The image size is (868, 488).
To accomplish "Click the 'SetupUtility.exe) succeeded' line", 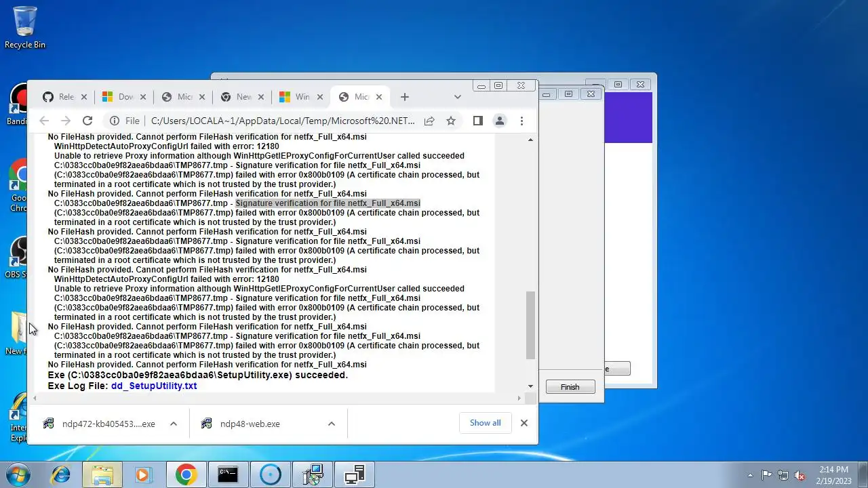I will [197, 375].
